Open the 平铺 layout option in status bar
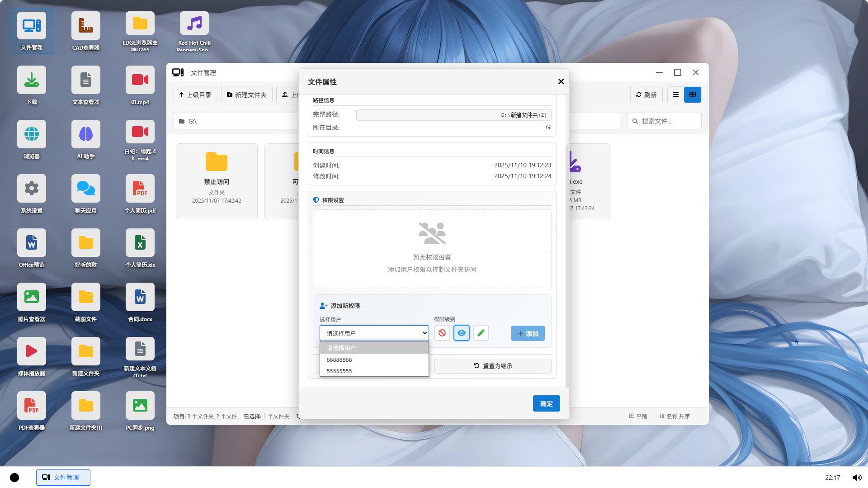This screenshot has height=488, width=868. [x=638, y=416]
